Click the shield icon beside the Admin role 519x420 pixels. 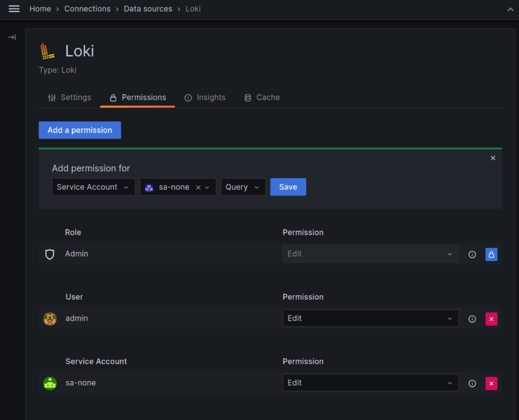[50, 254]
